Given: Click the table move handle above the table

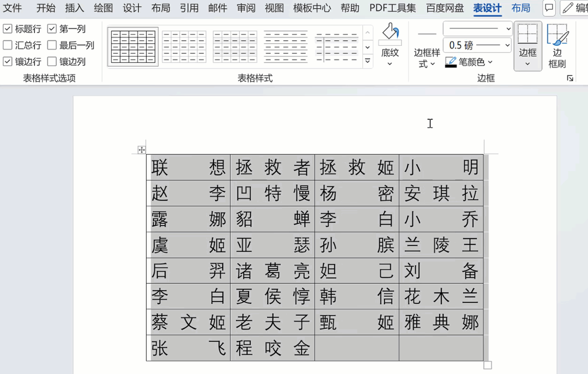Looking at the screenshot, I should tap(142, 150).
